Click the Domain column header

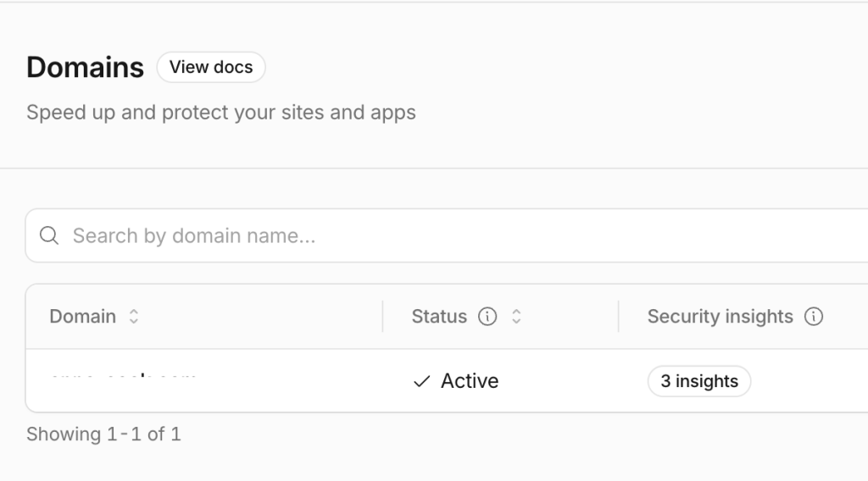pos(82,316)
